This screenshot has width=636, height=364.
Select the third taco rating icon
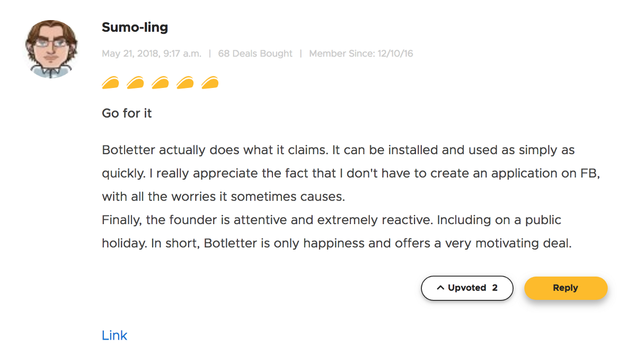pyautogui.click(x=160, y=83)
